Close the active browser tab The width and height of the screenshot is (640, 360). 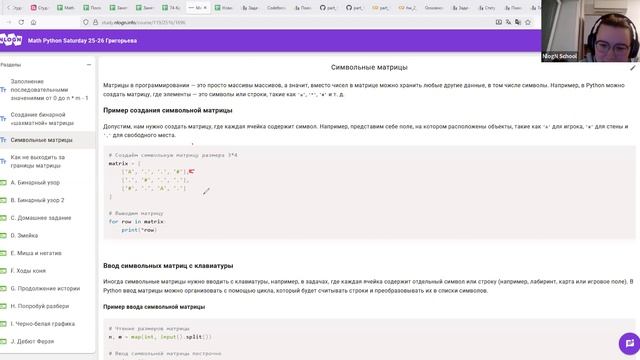[205, 7]
